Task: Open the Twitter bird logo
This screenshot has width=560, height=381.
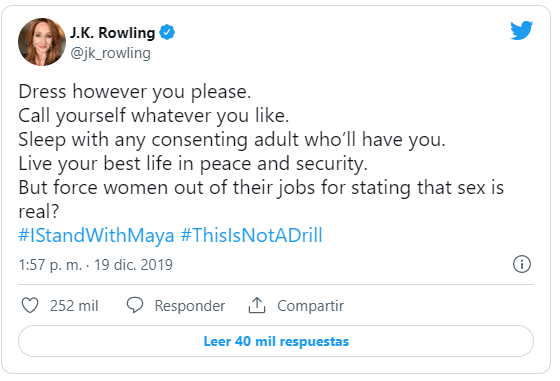Action: 521,30
